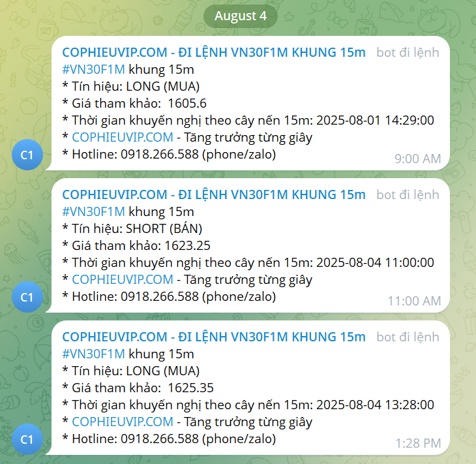The image size is (476, 464).
Task: Click #VN30F1M hashtag in the 1625.35 message
Action: click(x=93, y=354)
